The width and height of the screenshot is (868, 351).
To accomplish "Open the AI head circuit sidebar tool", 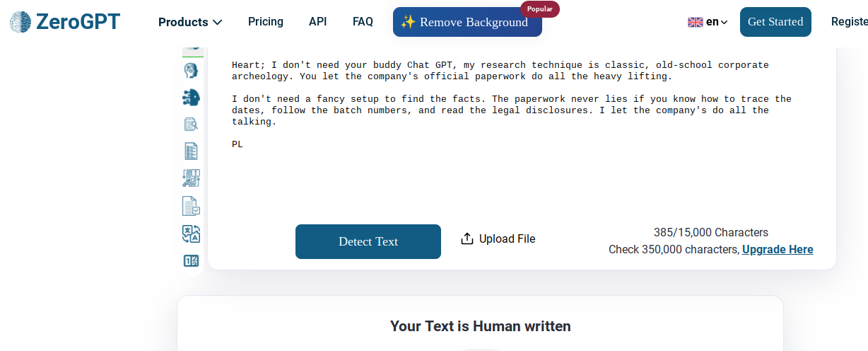I will pos(191,98).
